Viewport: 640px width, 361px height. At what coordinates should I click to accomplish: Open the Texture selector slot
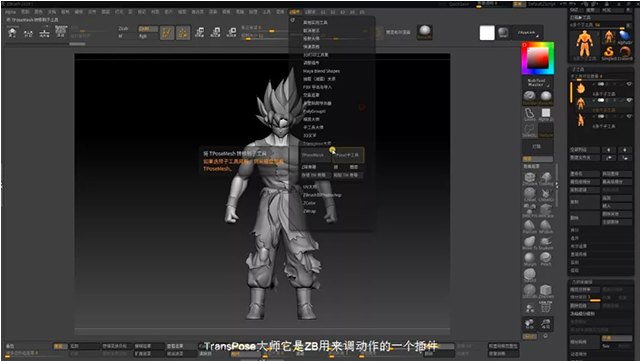[x=546, y=131]
